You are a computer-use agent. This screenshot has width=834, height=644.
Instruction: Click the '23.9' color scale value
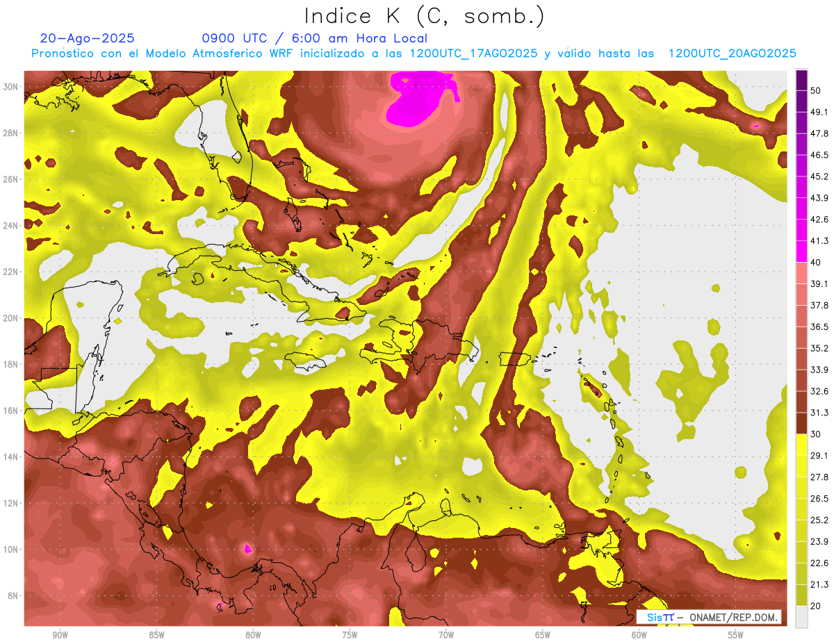click(x=819, y=542)
